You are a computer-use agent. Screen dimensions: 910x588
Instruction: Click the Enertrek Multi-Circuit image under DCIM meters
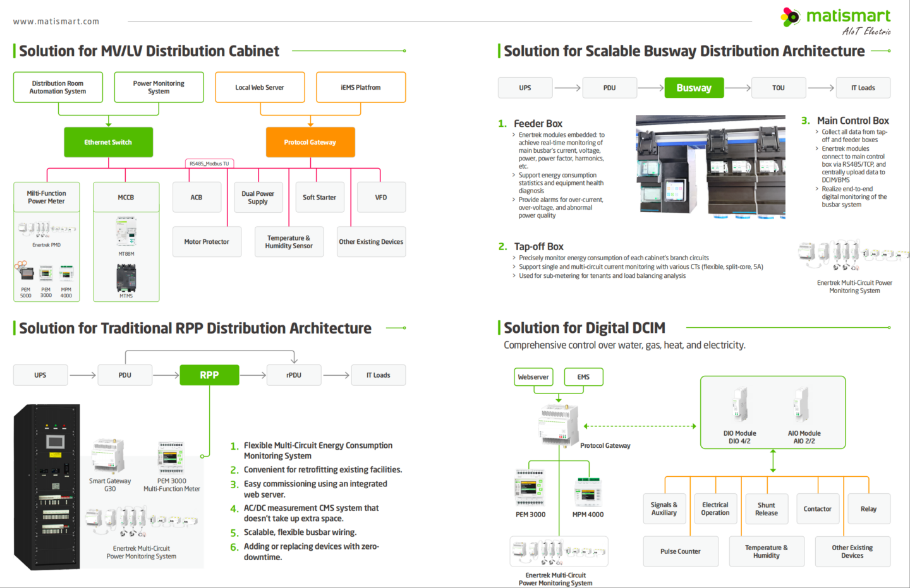click(x=559, y=552)
